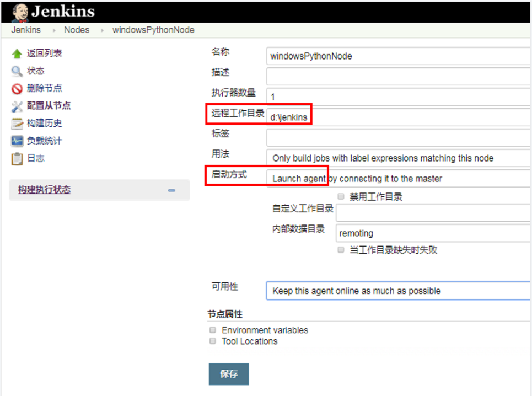Open the 状态 sidebar link
Image resolution: width=532 pixels, height=396 pixels.
pos(36,71)
